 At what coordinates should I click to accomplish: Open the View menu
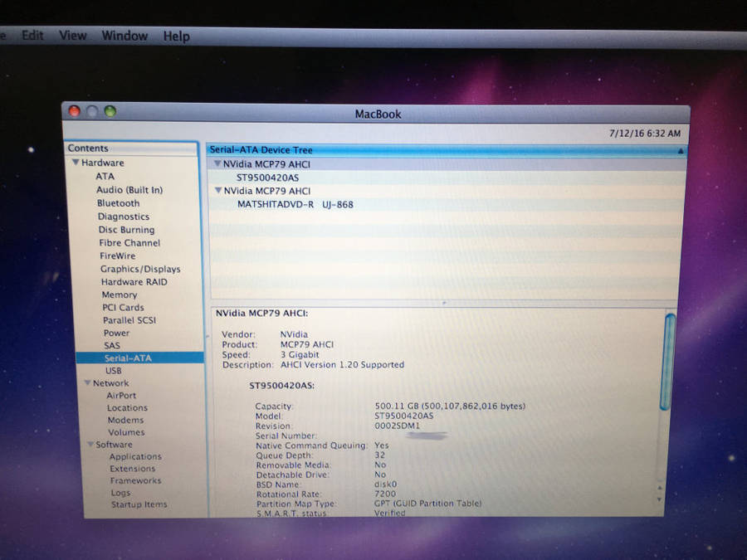[72, 36]
